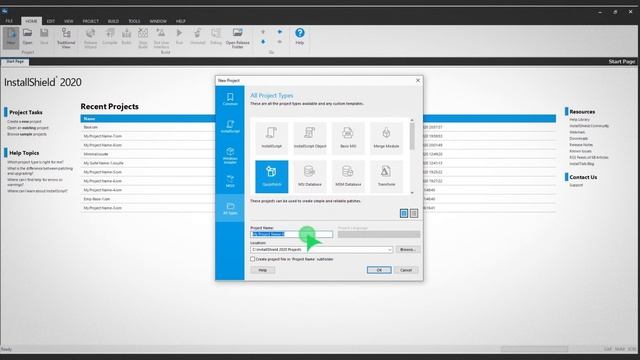
Task: Click into the Project Name text field
Action: click(x=291, y=234)
